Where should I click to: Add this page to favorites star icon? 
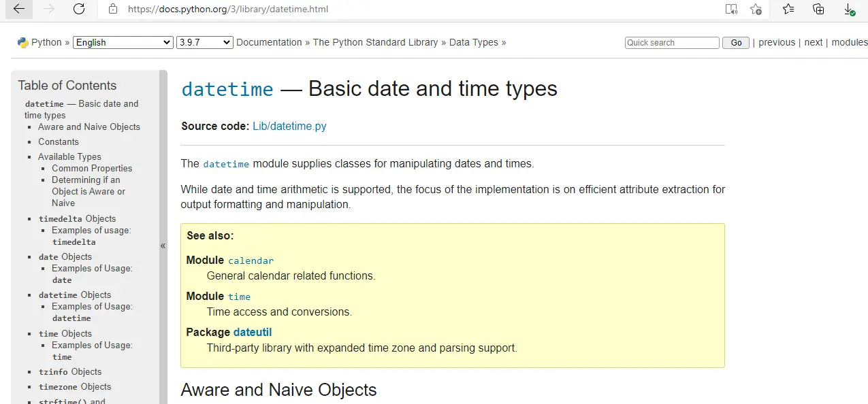pos(756,10)
